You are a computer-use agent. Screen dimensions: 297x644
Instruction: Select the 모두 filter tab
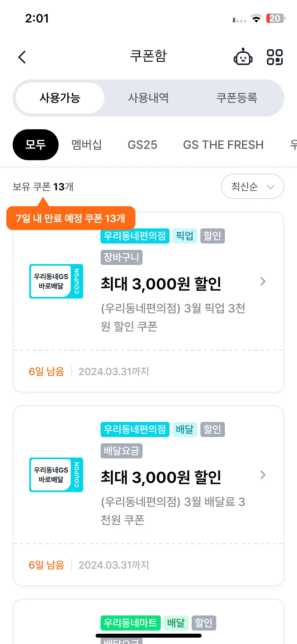[36, 145]
